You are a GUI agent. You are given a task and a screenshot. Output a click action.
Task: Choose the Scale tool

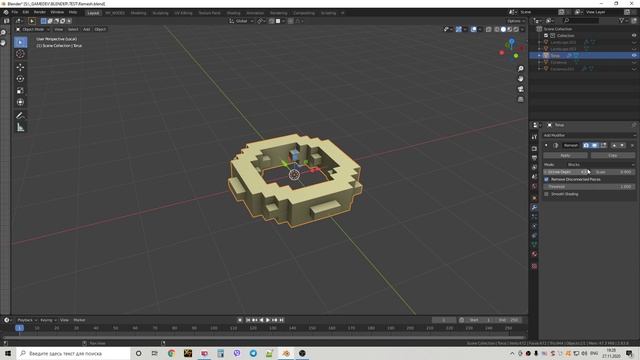point(20,91)
